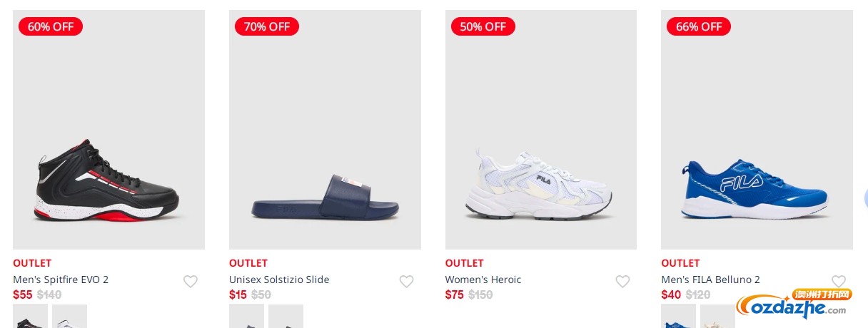This screenshot has width=868, height=328.
Task: Open the Unisex Solstizio Slide title link
Action: click(279, 280)
